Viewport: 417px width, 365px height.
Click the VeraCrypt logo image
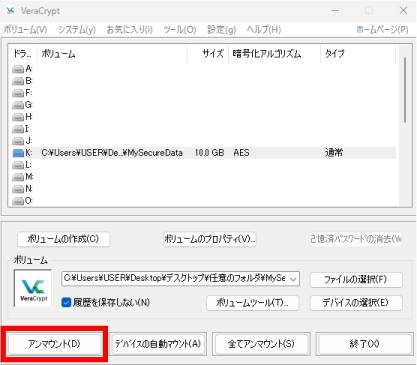pyautogui.click(x=33, y=288)
